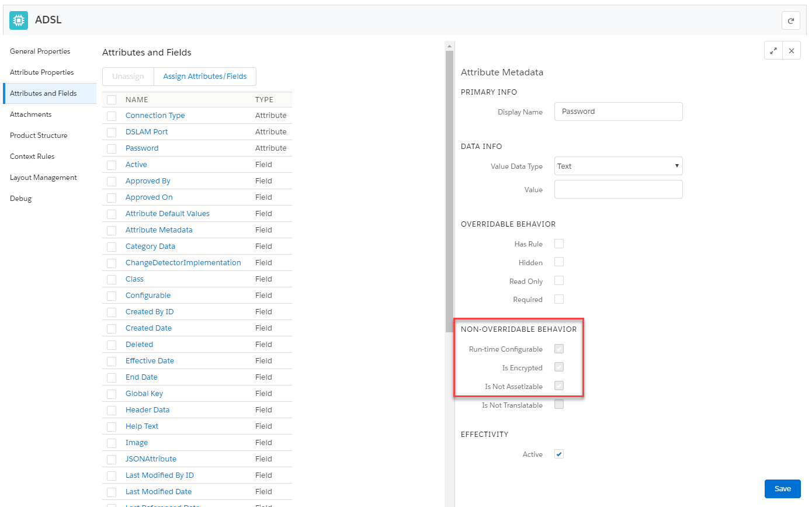
Task: Select the Connection Type row checkbox
Action: coord(112,116)
